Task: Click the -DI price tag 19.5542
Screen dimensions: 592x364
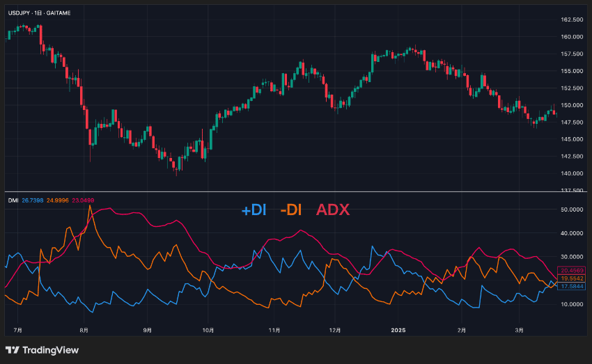Action: tap(572, 278)
